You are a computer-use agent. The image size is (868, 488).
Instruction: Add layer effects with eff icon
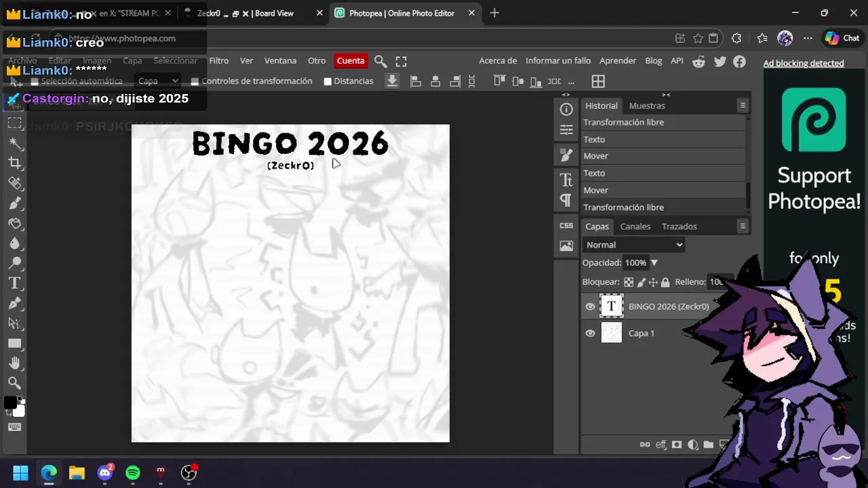(x=661, y=445)
